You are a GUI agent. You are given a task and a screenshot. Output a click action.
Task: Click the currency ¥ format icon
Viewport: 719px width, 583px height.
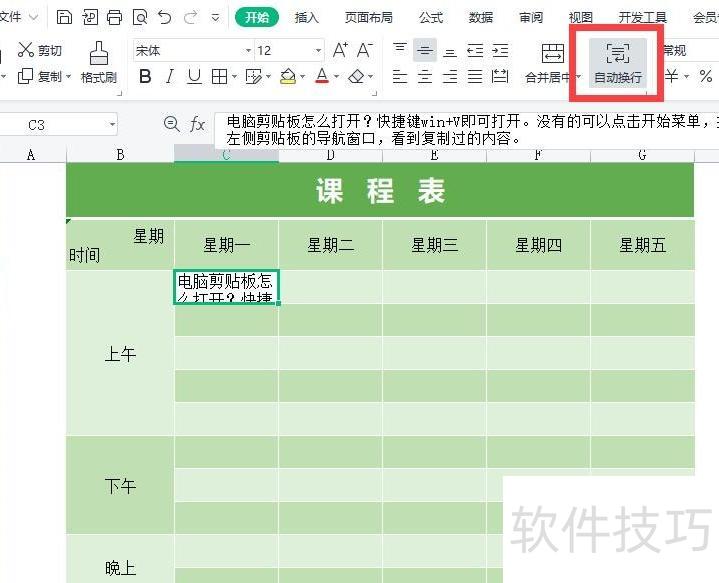coord(672,76)
